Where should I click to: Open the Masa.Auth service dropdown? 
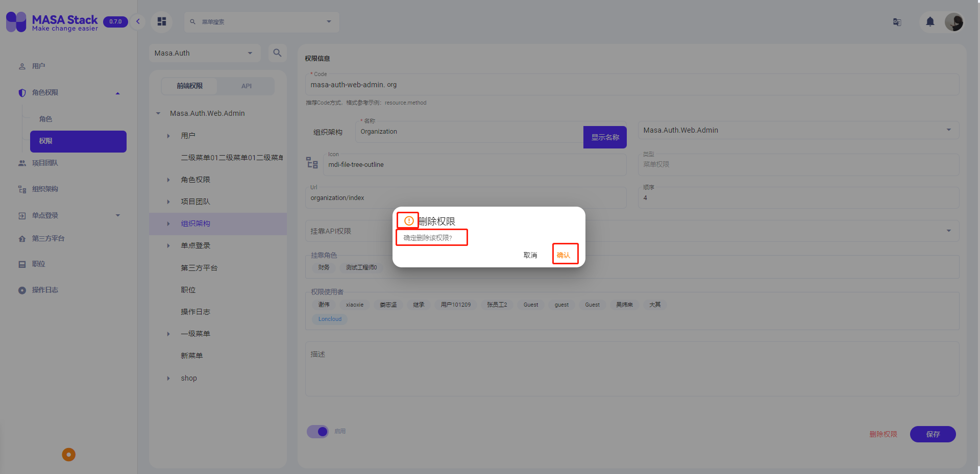[204, 53]
